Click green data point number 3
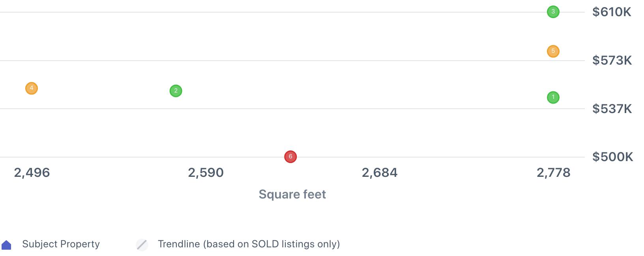The height and width of the screenshot is (256, 644). [553, 12]
